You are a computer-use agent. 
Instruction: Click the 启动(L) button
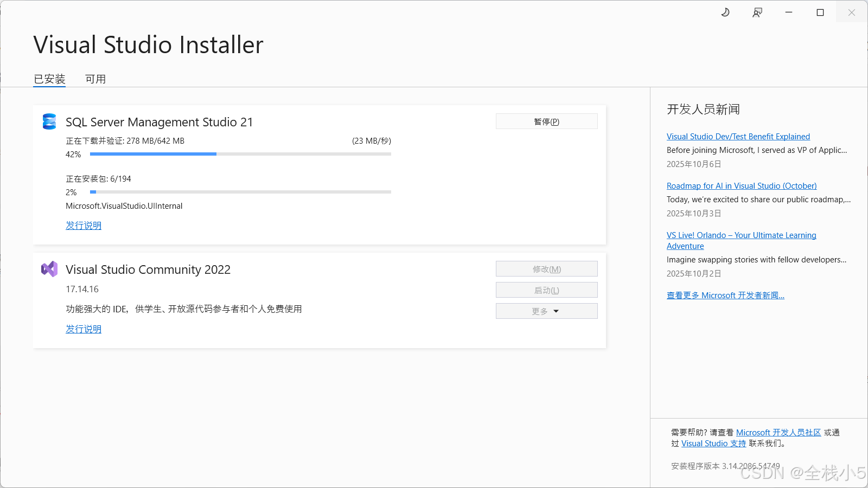click(x=547, y=290)
